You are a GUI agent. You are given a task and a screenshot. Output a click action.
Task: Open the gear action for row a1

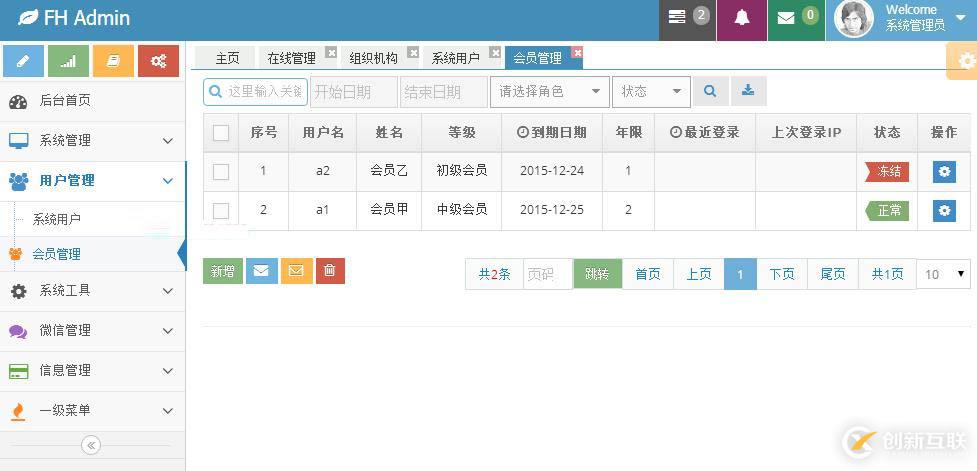(944, 211)
